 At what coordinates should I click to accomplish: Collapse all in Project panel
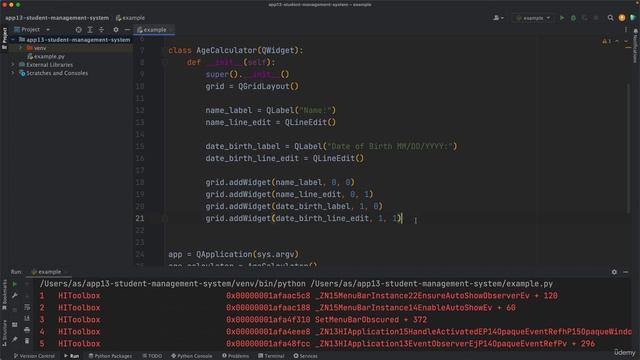[101, 30]
